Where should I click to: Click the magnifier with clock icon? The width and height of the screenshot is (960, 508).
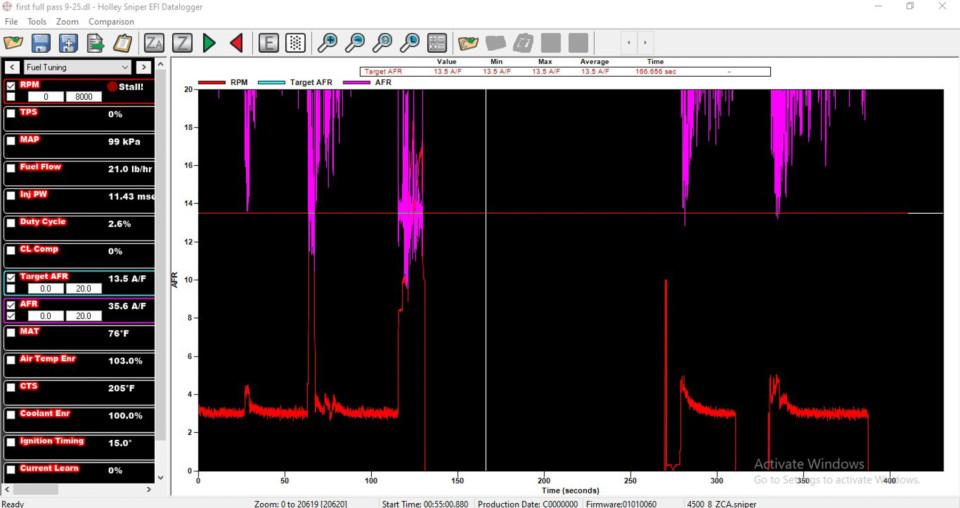[x=410, y=43]
